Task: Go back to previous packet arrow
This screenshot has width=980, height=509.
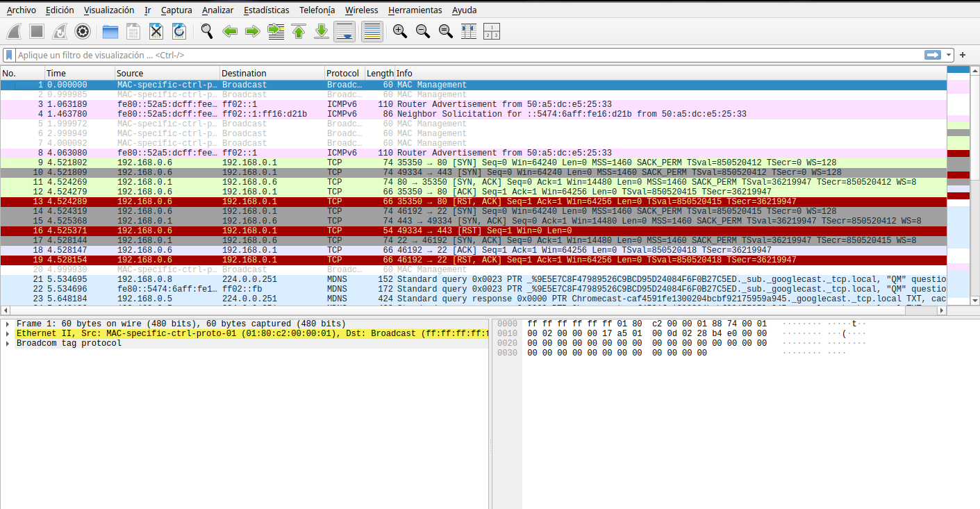Action: click(x=230, y=31)
